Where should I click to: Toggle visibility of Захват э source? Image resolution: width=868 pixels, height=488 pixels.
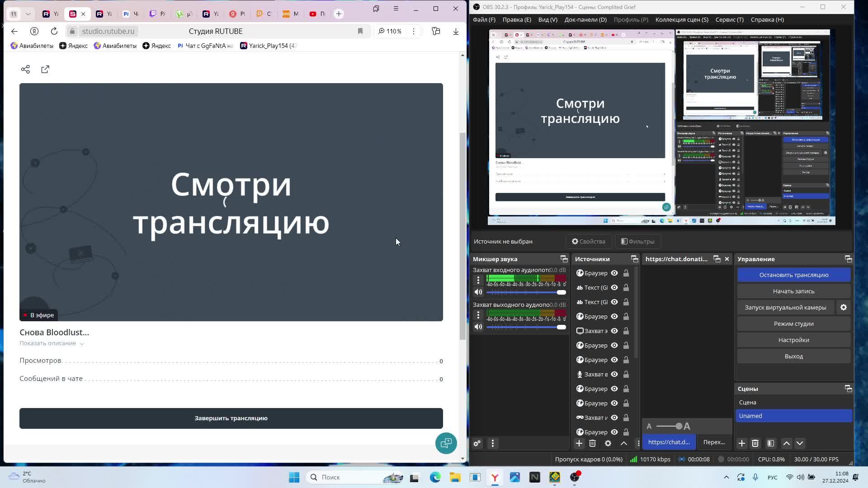pyautogui.click(x=614, y=331)
